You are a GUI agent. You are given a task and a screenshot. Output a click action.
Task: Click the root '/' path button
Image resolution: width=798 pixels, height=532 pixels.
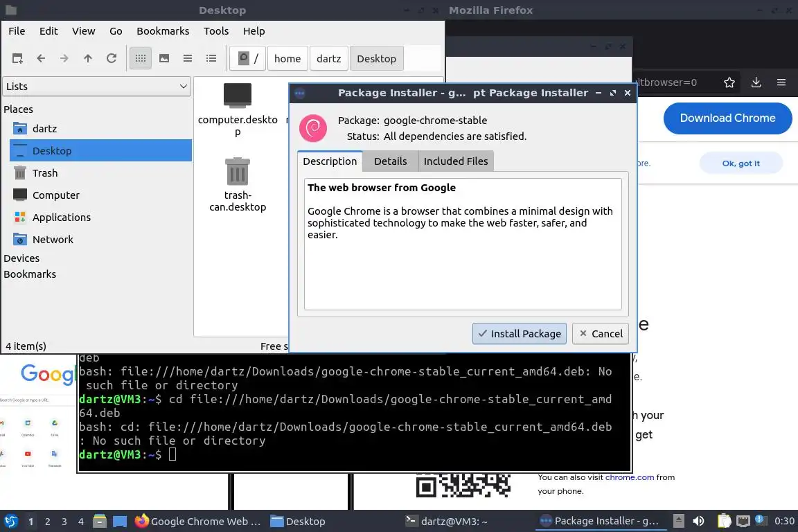click(248, 59)
